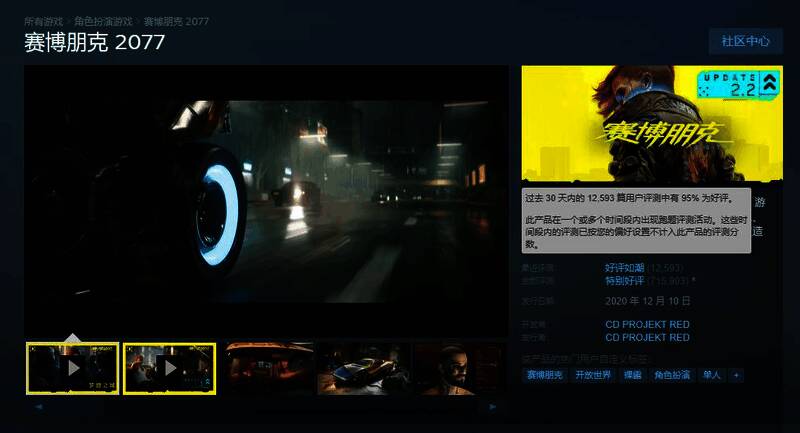Screen dimensions: 800x433
Task: Open the 赛博朋克 2077 breadcrumb link
Action: click(176, 20)
